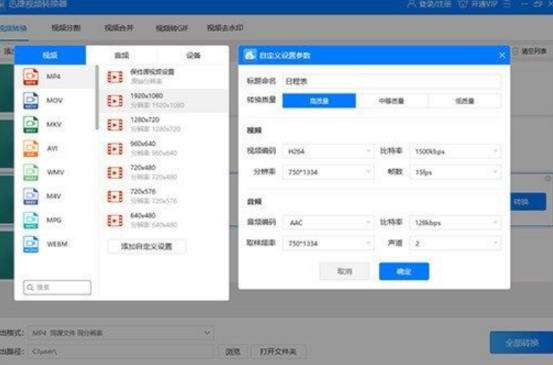Open audio codec AAC dropdown
Image resolution: width=553 pixels, height=365 pixels.
328,223
